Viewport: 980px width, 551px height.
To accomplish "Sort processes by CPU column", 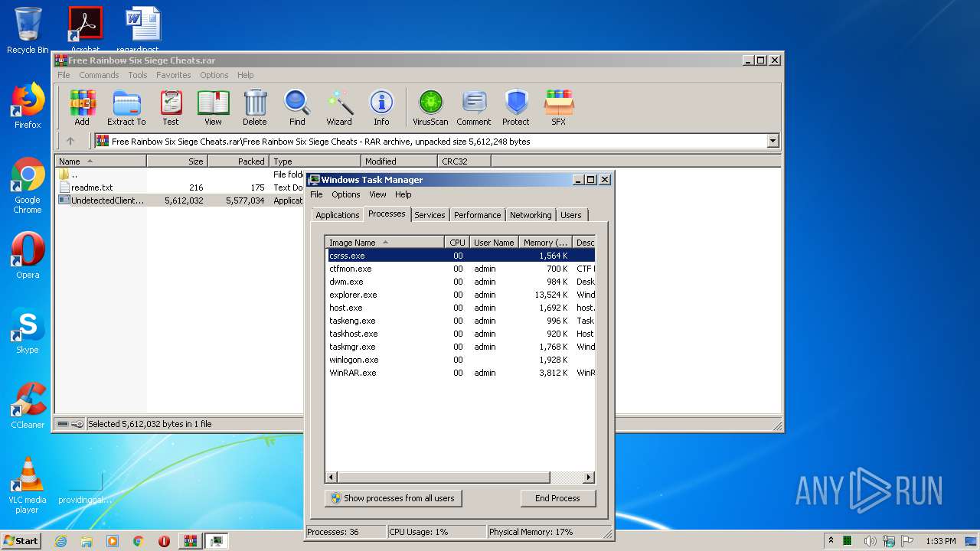I will tap(457, 243).
